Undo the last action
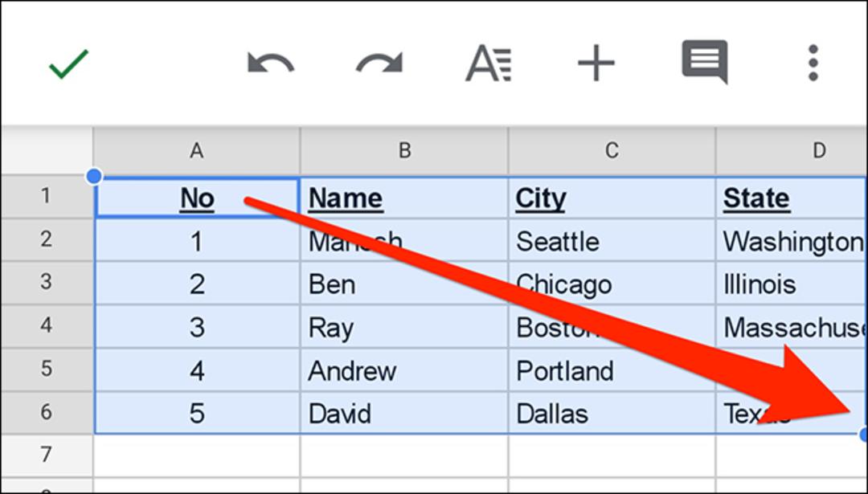868x494 pixels. [270, 63]
